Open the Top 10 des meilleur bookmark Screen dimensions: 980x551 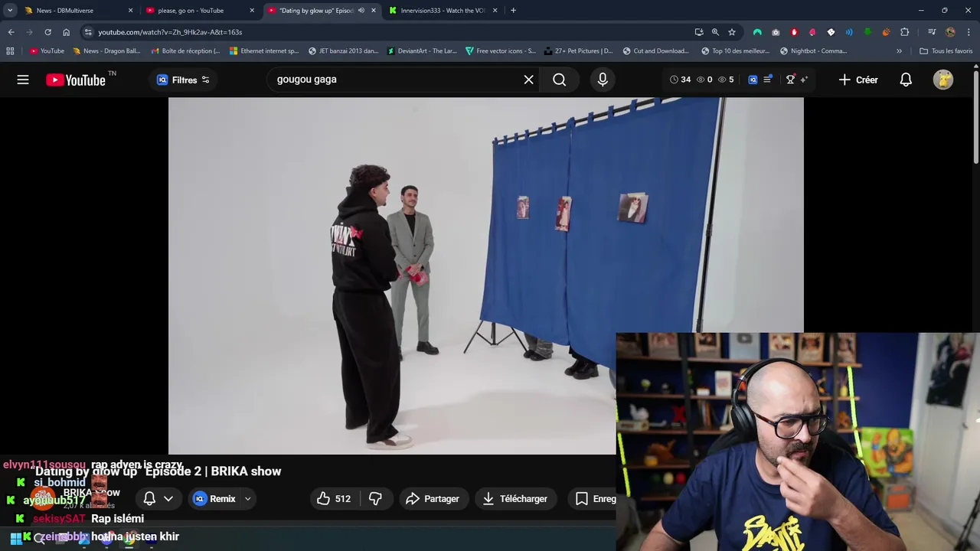click(x=735, y=51)
